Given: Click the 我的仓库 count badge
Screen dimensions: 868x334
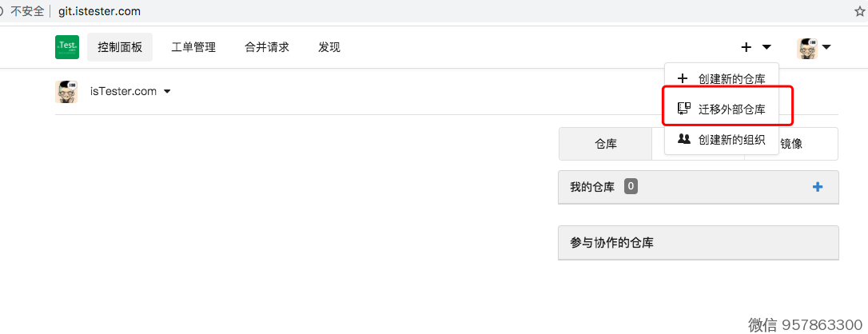Looking at the screenshot, I should click(631, 187).
